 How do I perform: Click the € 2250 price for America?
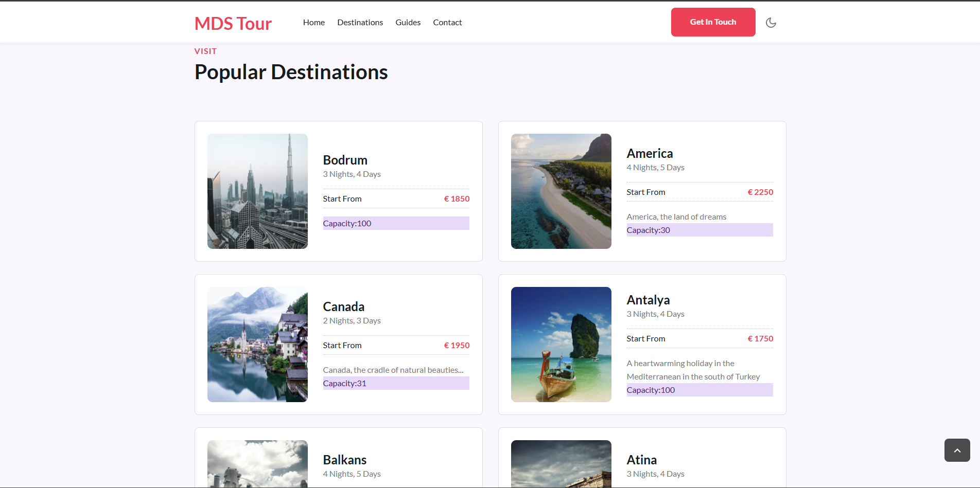[x=760, y=192]
